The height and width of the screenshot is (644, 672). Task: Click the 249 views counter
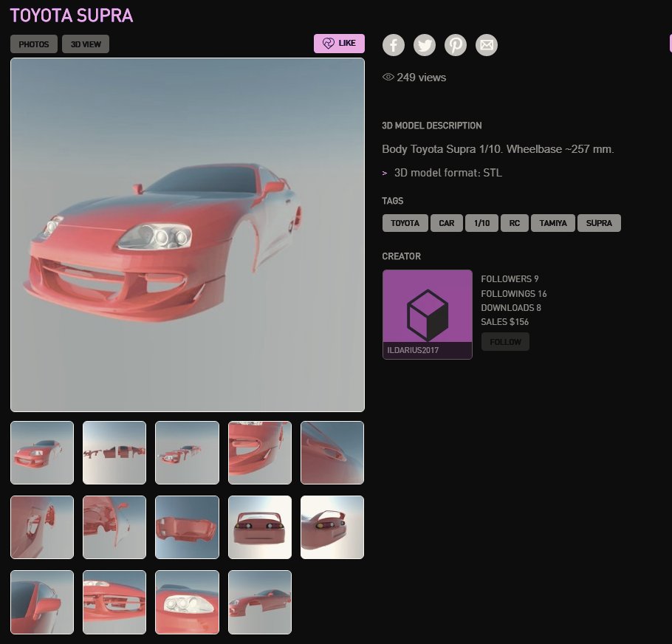414,78
